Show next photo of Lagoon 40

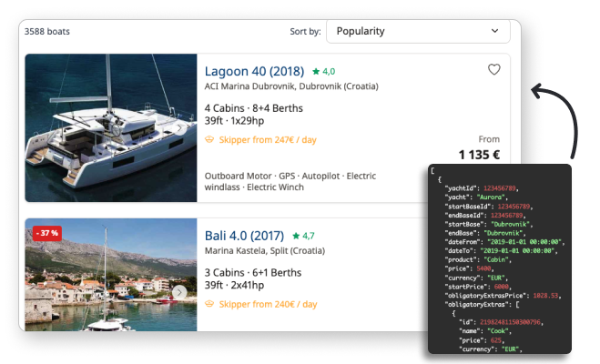[180, 128]
